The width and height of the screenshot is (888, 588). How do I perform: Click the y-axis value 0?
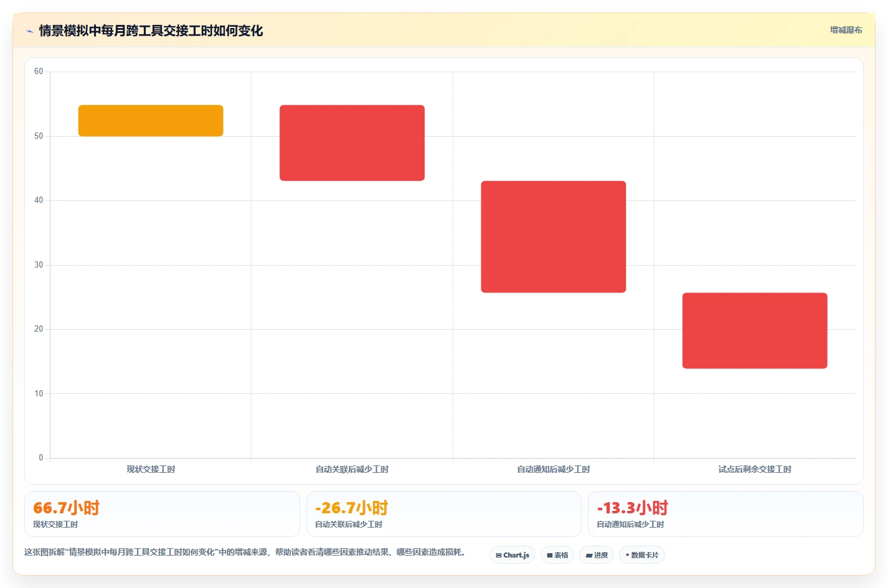tap(41, 458)
